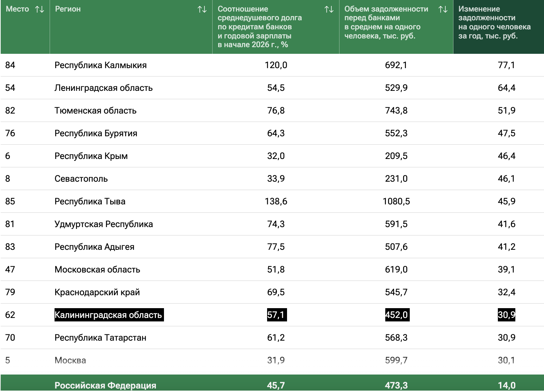Click on Удмуртская Республика row name
The width and height of the screenshot is (544, 392).
(x=103, y=224)
